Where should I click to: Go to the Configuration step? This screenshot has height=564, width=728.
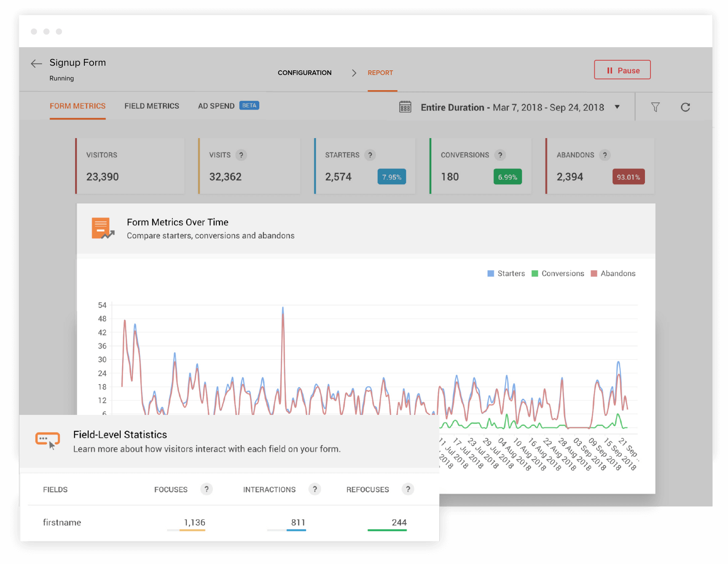304,73
